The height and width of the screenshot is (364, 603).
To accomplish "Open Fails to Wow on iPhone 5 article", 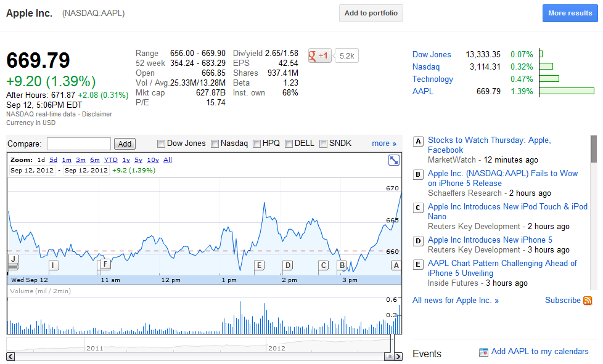I will (x=503, y=178).
